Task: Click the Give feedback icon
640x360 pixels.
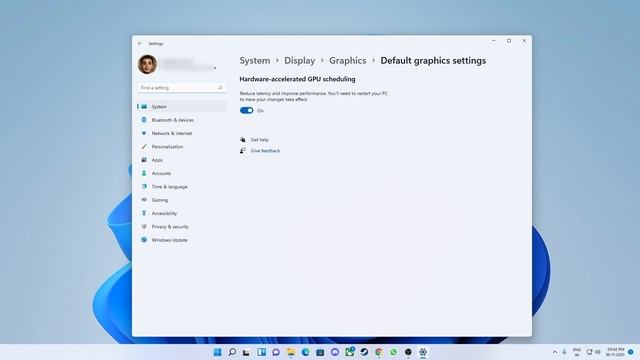Action: pos(243,151)
